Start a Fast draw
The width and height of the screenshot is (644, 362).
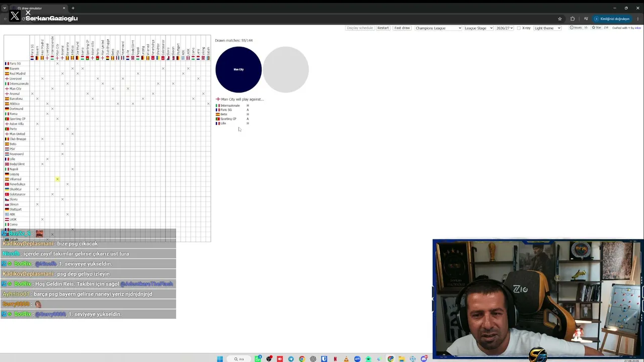pos(402,28)
